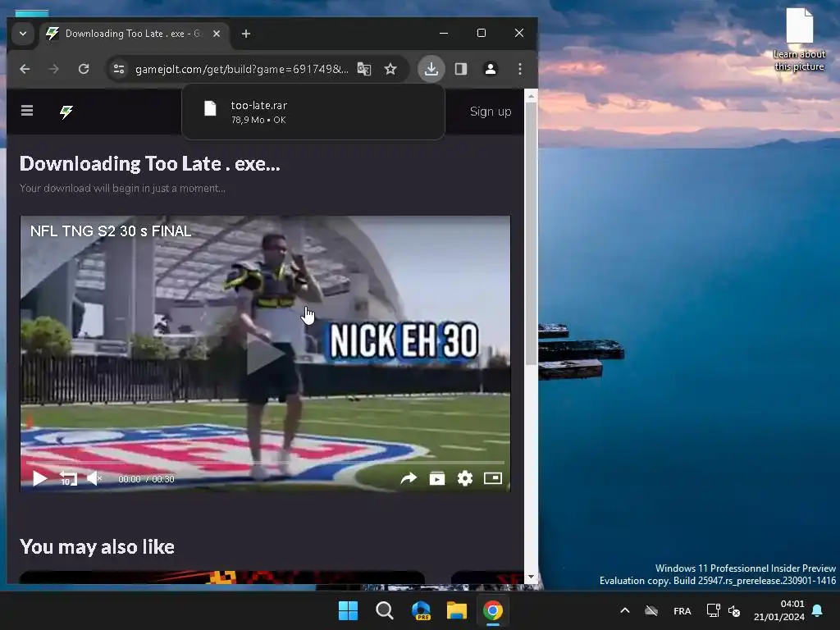Share the video using arrow icon

coord(409,478)
